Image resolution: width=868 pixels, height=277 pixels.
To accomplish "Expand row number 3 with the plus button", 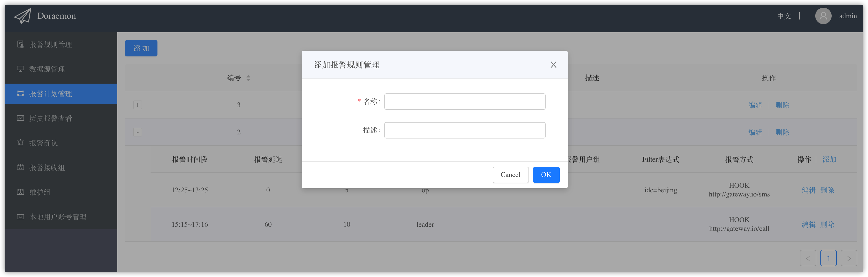I will pos(137,105).
